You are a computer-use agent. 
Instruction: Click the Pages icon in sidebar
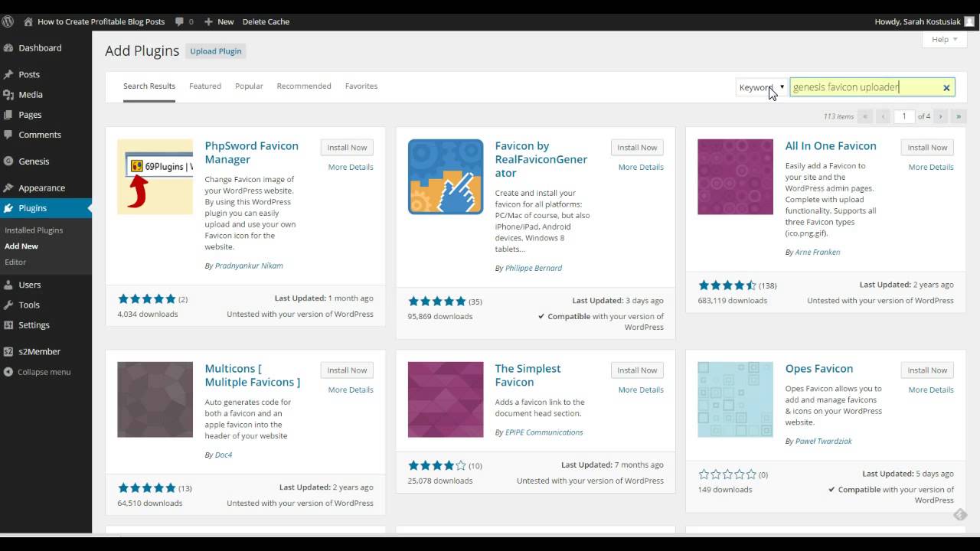tap(8, 114)
